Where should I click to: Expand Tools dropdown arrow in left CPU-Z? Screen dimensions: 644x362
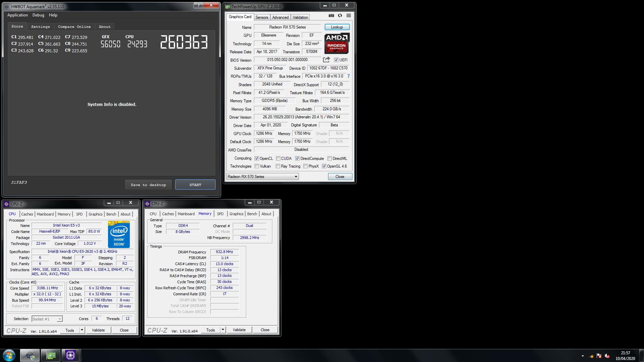pyautogui.click(x=82, y=330)
